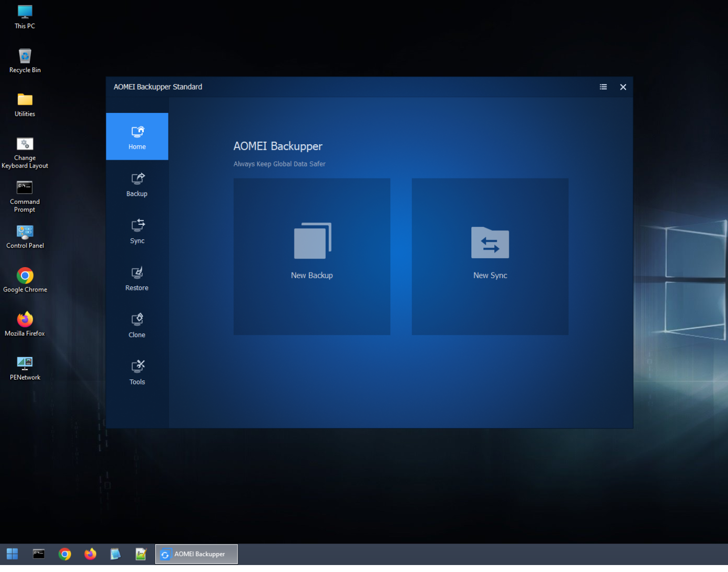Open This PC desktop icon
This screenshot has height=572, width=728.
point(25,17)
